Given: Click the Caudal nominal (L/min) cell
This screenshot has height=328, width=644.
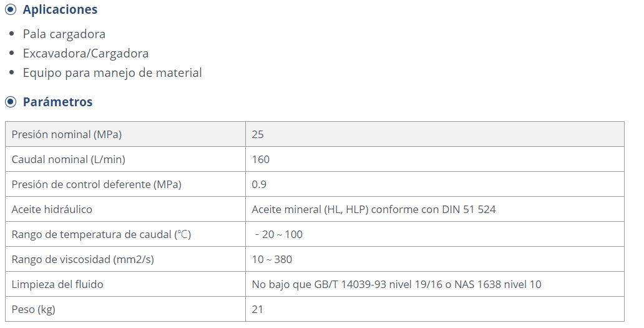Looking at the screenshot, I should pos(125,159).
